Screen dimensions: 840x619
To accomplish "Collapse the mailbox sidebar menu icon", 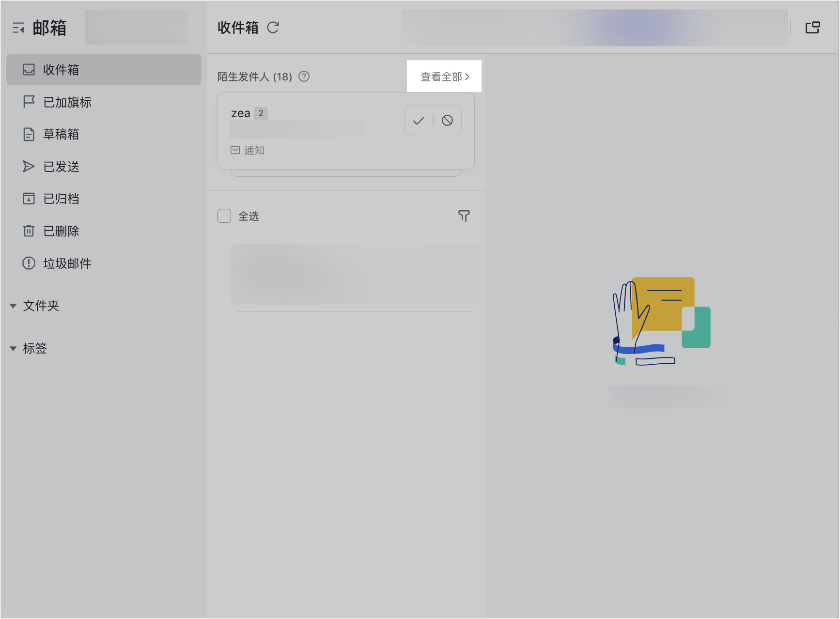I will click(x=18, y=29).
